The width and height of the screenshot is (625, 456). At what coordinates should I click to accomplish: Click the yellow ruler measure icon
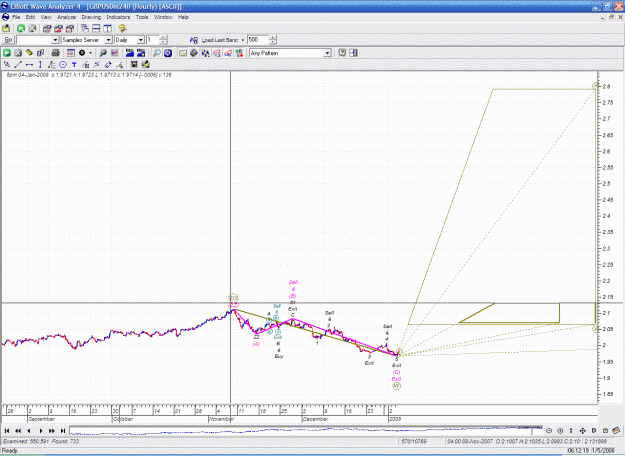click(x=29, y=53)
